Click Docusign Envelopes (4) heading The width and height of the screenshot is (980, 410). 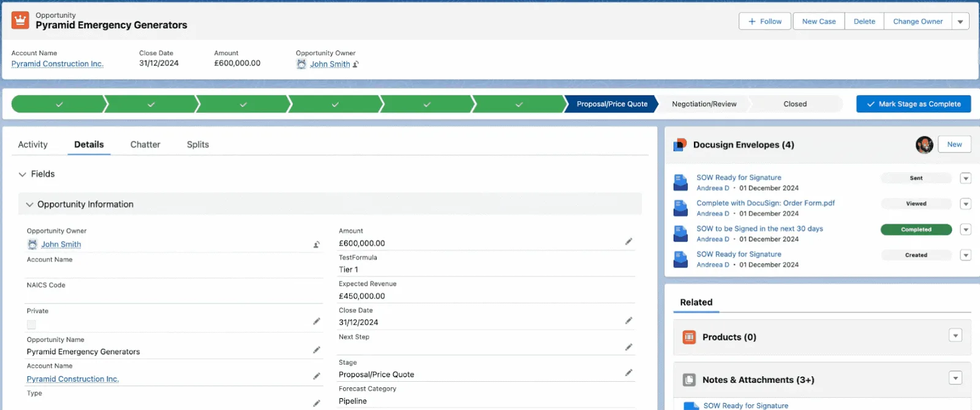pyautogui.click(x=744, y=145)
